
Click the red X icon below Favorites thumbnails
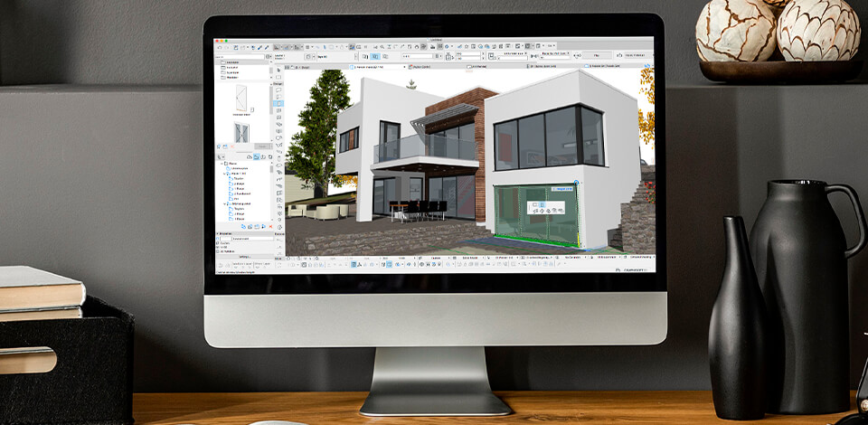pos(232,146)
